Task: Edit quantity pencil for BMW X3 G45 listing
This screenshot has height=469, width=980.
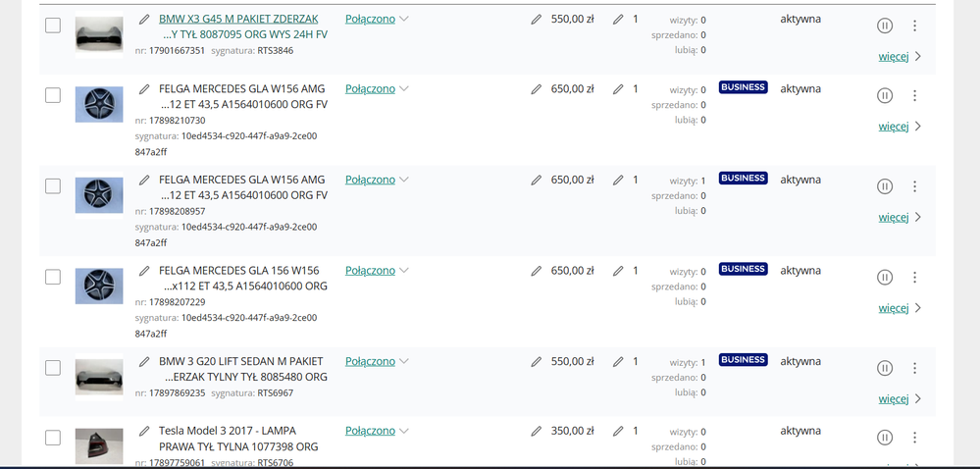Action: click(617, 19)
